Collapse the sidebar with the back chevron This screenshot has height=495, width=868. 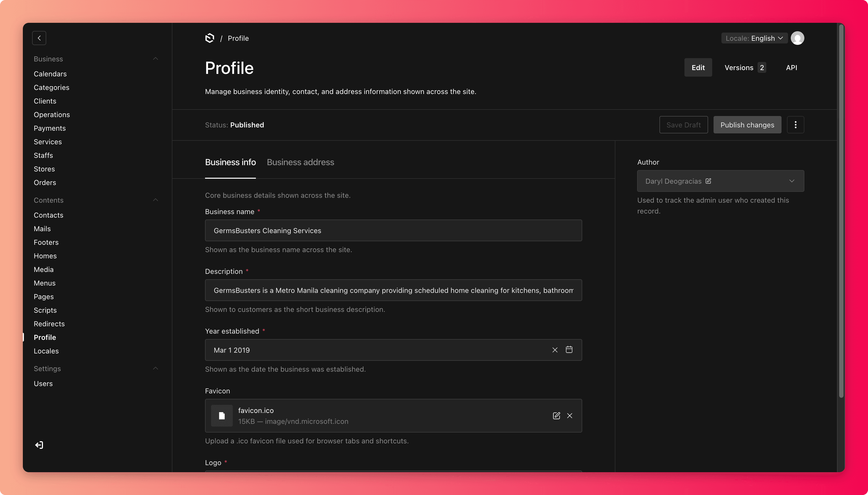39,38
